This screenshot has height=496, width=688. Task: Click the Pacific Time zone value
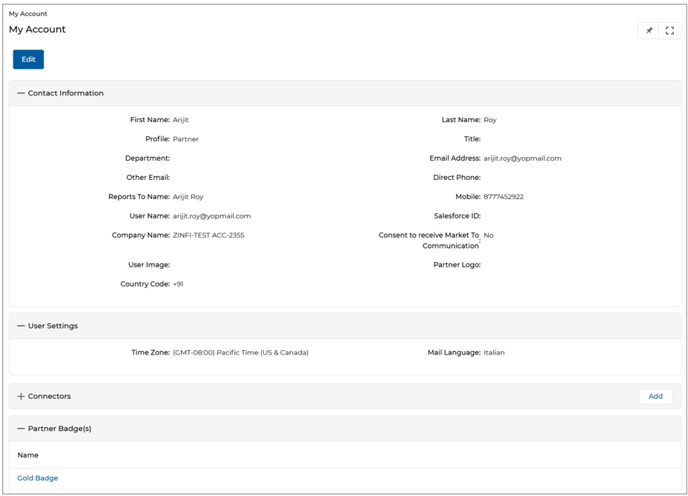(240, 353)
